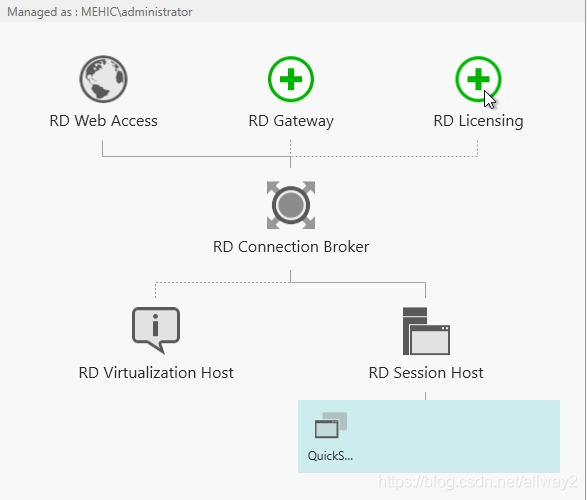Select the RD Connection Broker icon

point(291,205)
